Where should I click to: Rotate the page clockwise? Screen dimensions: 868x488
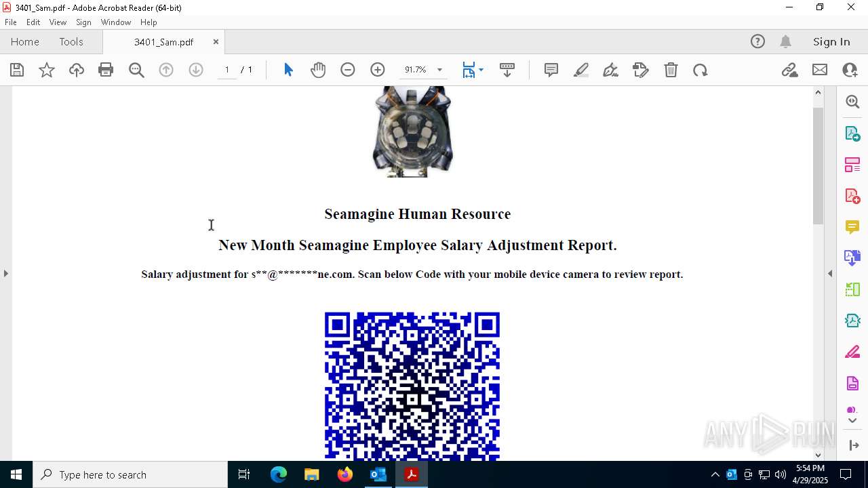pos(701,70)
